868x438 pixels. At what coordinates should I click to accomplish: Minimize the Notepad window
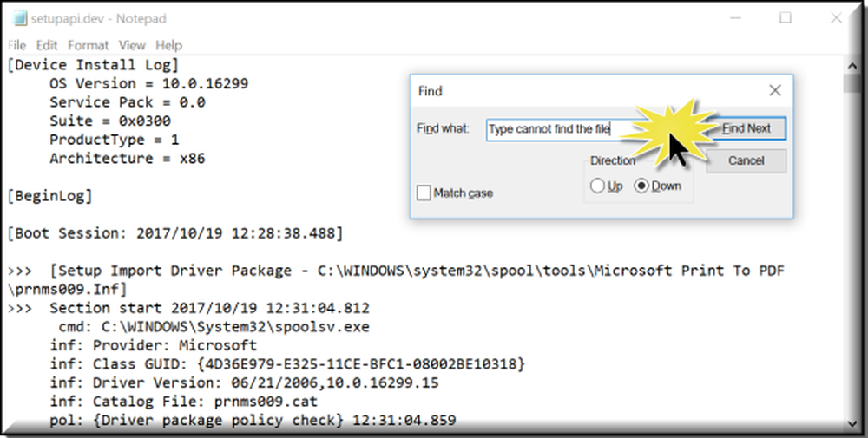click(x=735, y=18)
